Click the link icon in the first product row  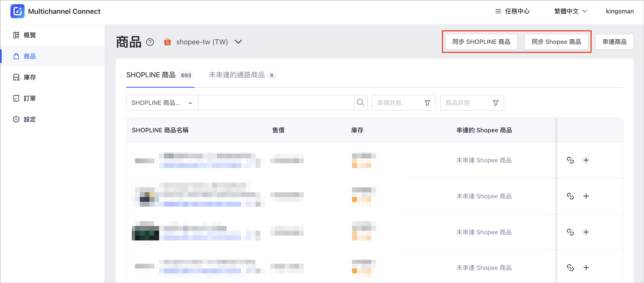click(570, 160)
